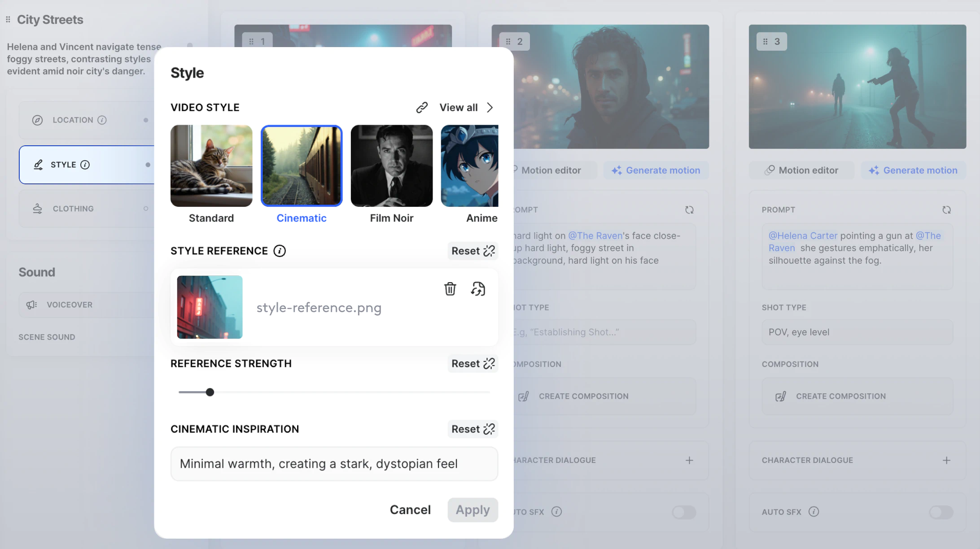Toggle Auto SFX for shot 3
This screenshot has height=549, width=980.
(x=941, y=512)
